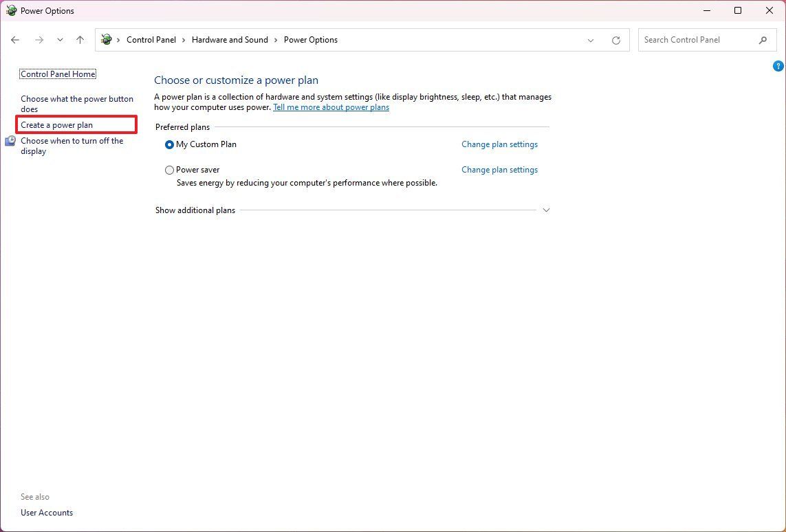Click the Power Options icon in address bar
This screenshot has height=532, width=786.
[x=105, y=40]
